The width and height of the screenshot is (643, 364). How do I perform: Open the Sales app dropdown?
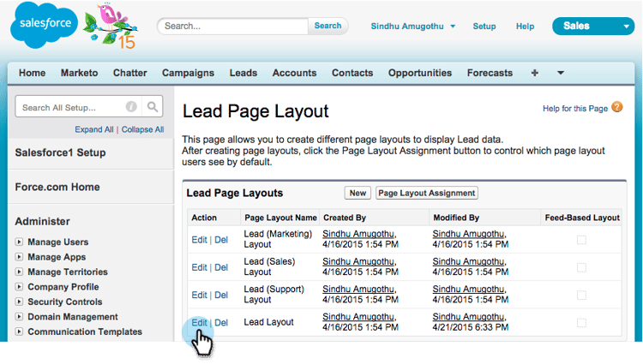pos(593,27)
